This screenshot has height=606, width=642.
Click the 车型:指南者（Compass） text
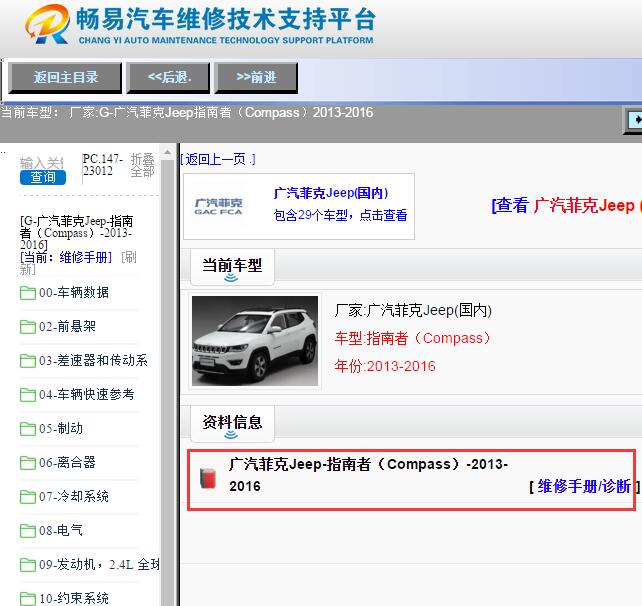413,338
